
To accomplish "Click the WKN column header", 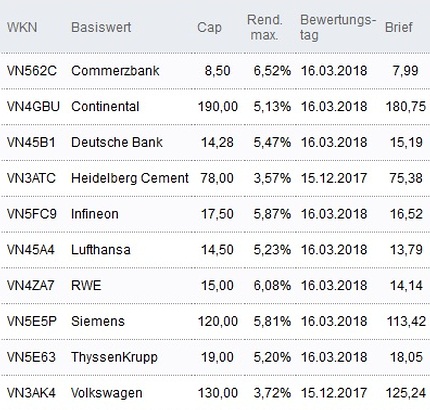I will point(22,27).
